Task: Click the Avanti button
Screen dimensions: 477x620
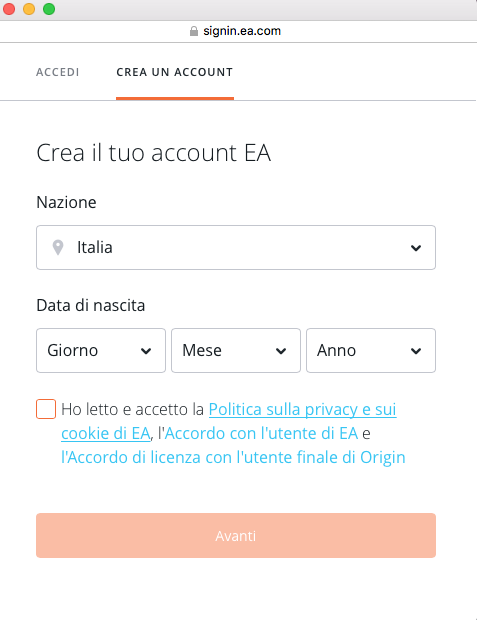Action: 236,535
